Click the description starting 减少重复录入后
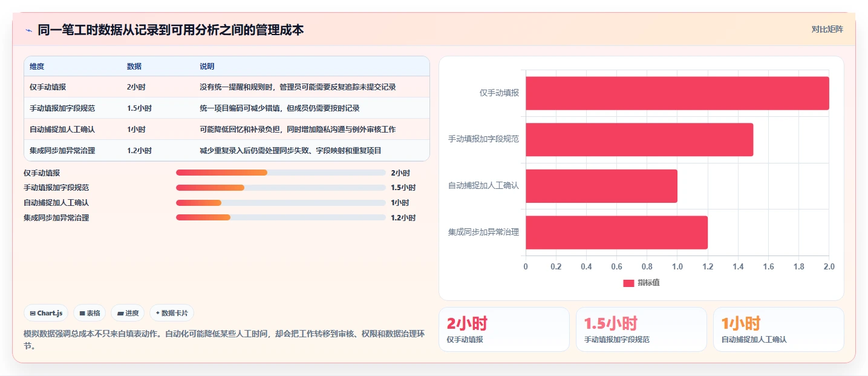The width and height of the screenshot is (868, 376). click(290, 151)
